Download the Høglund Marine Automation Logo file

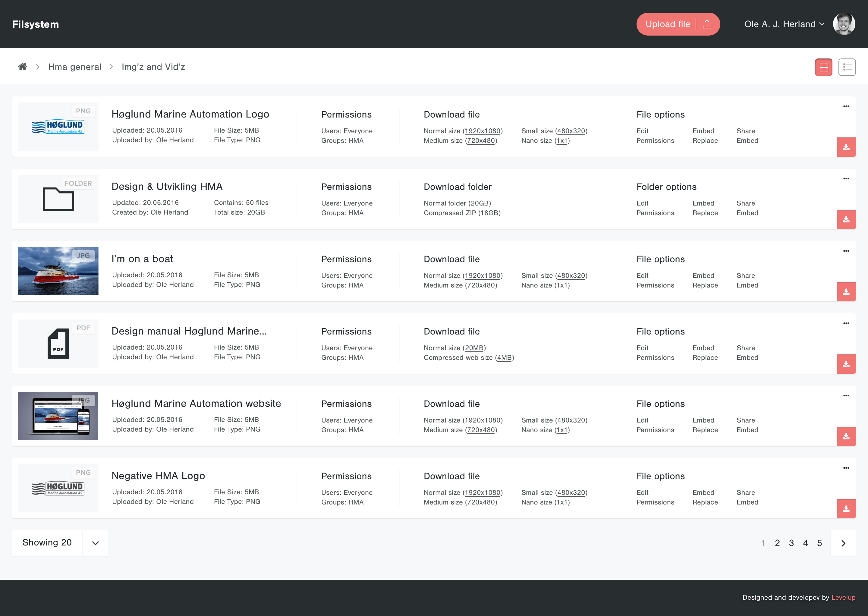point(846,147)
